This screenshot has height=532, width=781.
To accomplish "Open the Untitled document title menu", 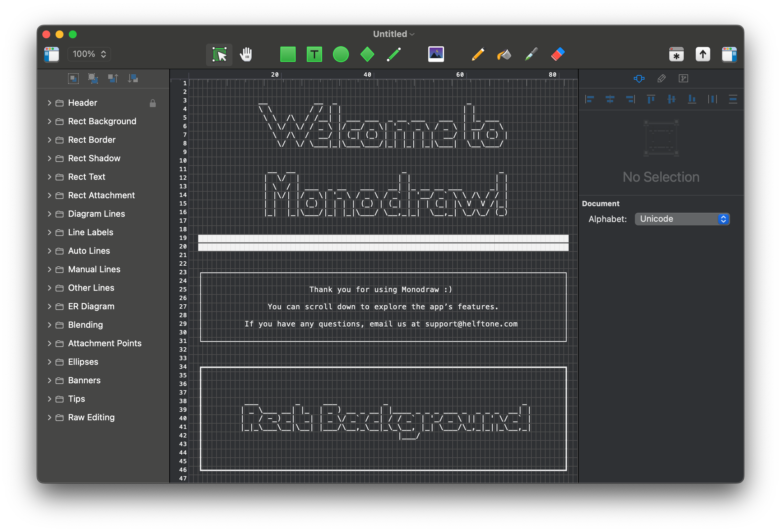I will 393,34.
